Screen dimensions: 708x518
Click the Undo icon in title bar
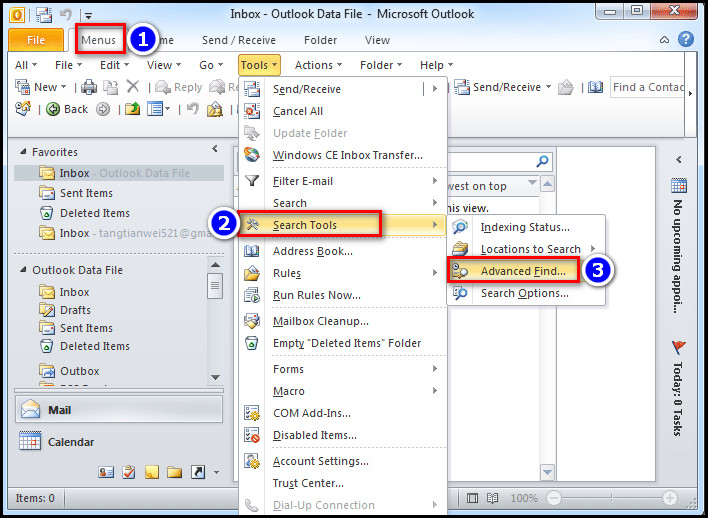click(66, 15)
